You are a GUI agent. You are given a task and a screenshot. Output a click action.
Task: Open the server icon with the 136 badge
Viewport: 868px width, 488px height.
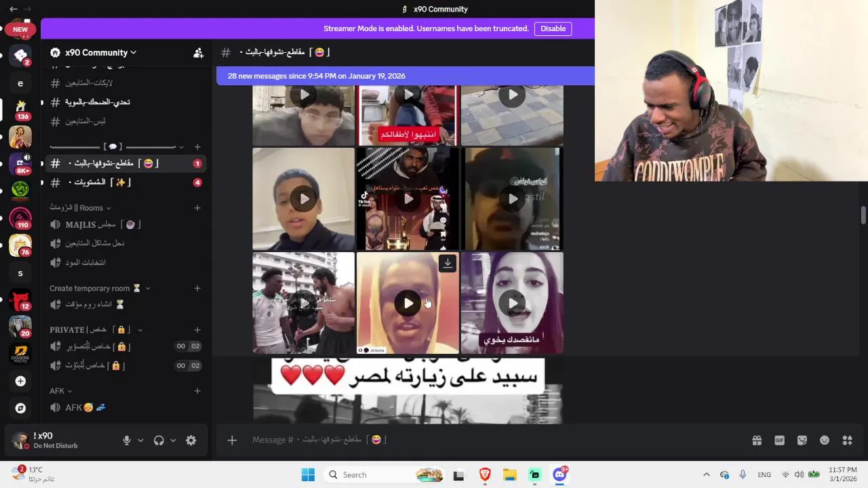[20, 108]
